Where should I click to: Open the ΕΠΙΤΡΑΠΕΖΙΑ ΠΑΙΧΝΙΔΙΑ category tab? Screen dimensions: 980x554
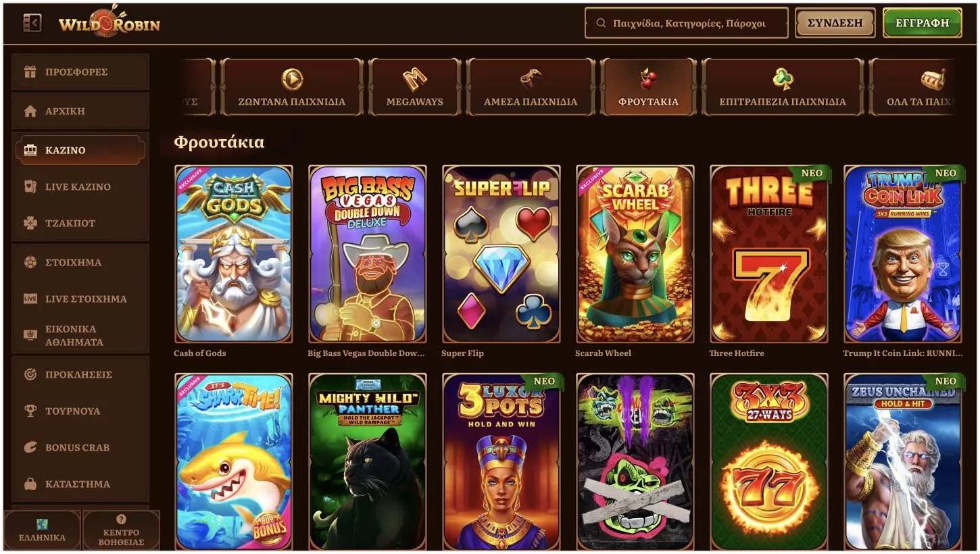(783, 86)
